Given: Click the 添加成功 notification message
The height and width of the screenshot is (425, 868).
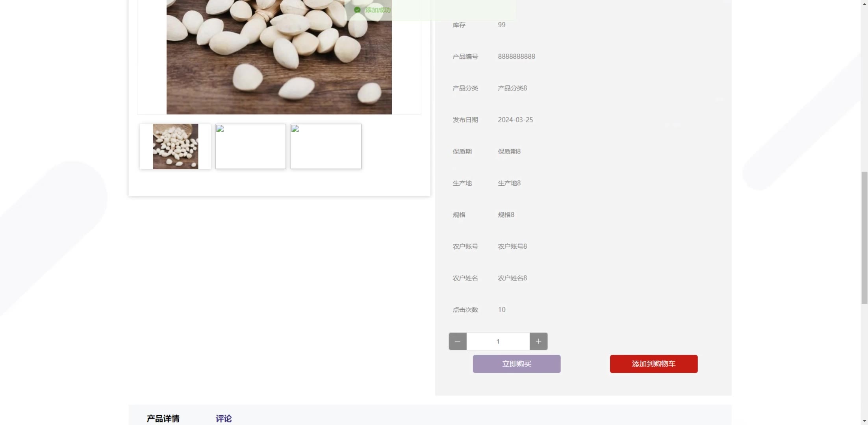Looking at the screenshot, I should 378,10.
